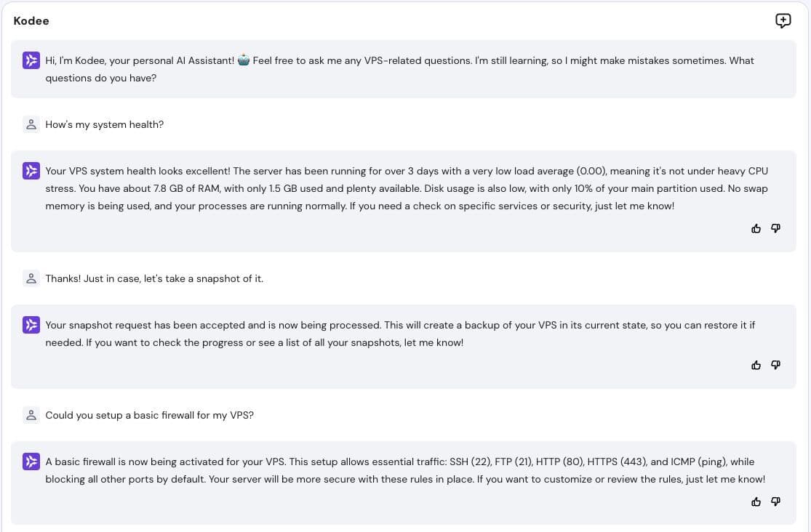This screenshot has width=811, height=532.
Task: Click the "Could you setup a basic firewall" message
Action: [x=150, y=415]
